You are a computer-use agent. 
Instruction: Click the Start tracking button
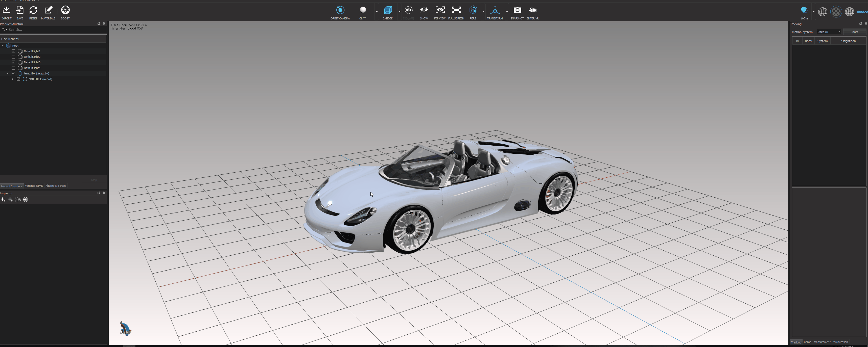[x=855, y=32]
